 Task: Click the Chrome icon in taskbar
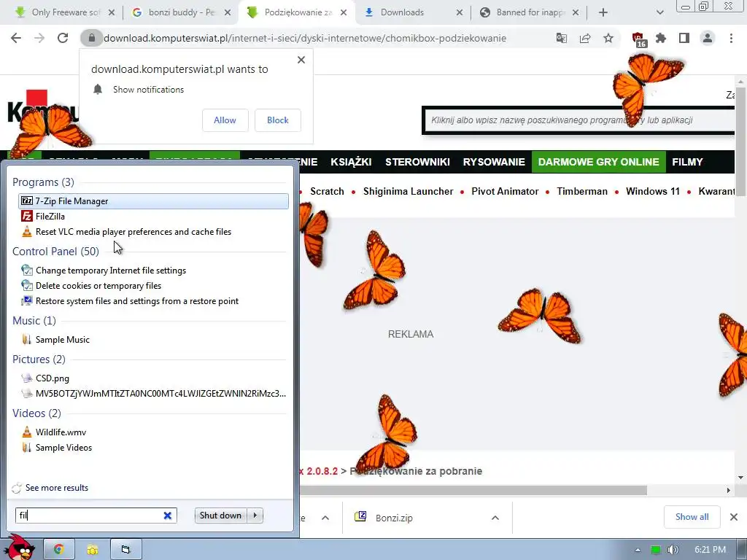[58, 550]
